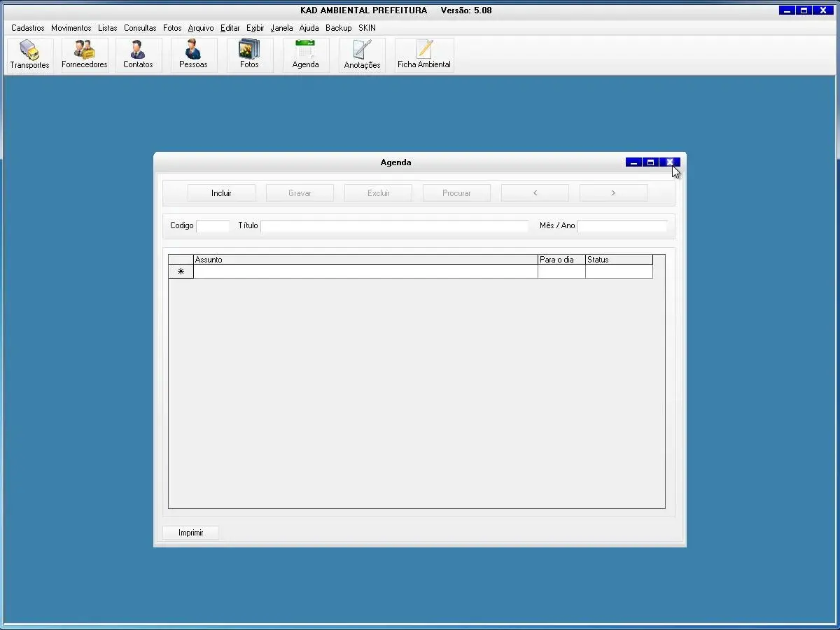Select the Para o dia column header
This screenshot has height=630, width=840.
pos(561,260)
